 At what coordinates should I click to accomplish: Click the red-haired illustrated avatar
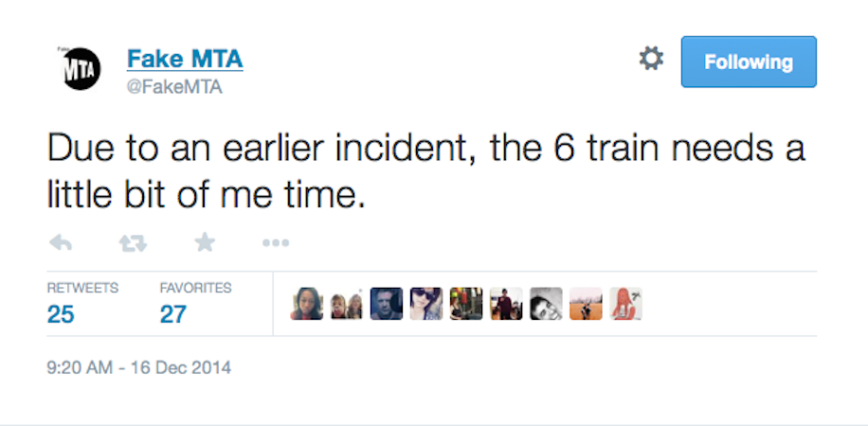pos(626,304)
